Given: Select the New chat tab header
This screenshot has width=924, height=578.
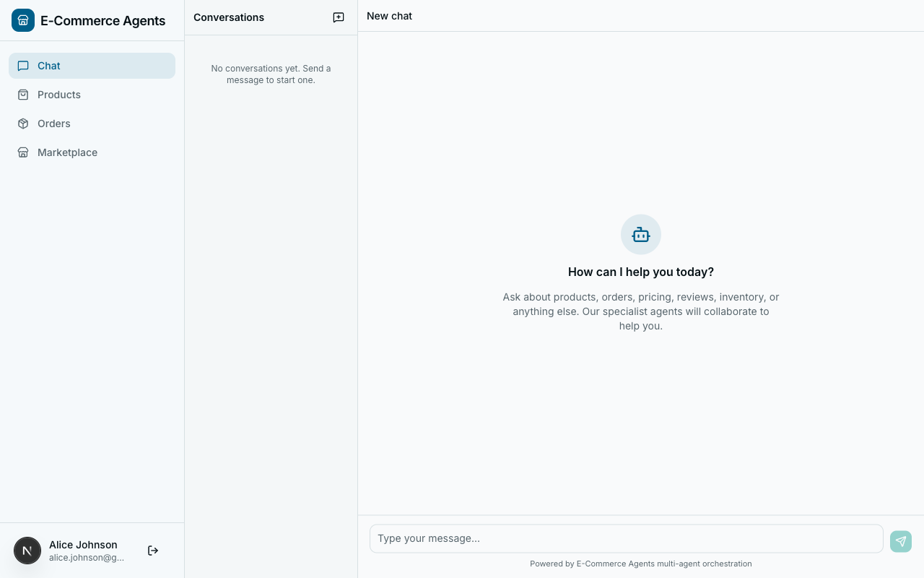Looking at the screenshot, I should 389,16.
